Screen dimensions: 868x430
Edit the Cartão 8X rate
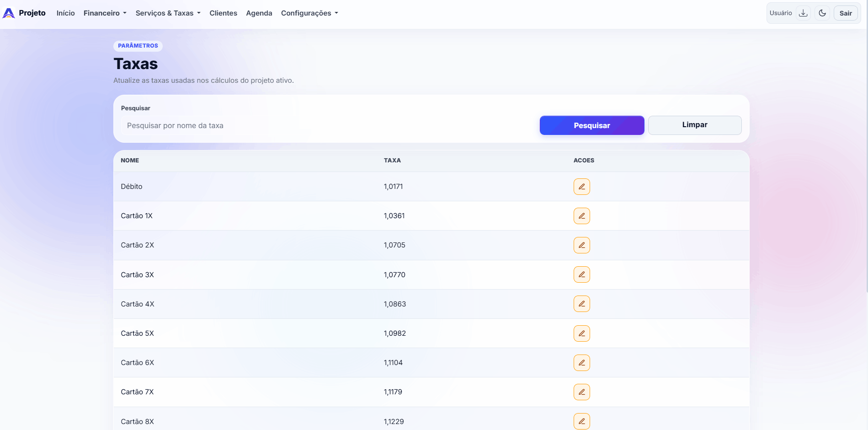pos(582,421)
